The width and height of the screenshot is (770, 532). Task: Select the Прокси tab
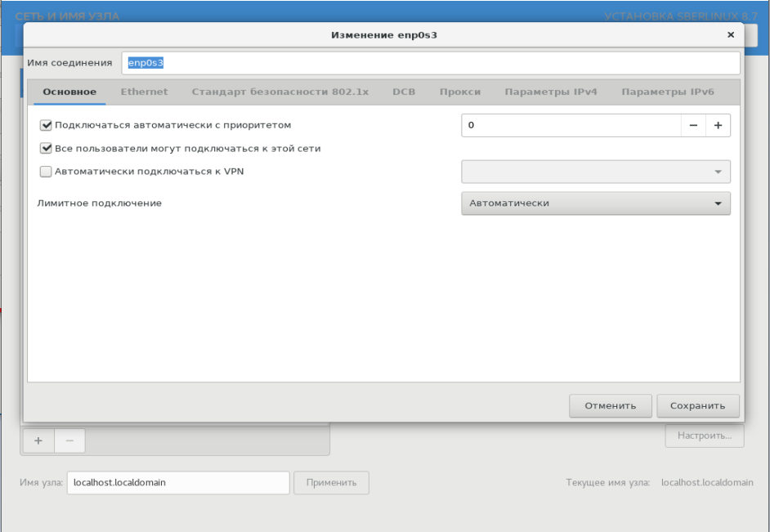pos(459,92)
